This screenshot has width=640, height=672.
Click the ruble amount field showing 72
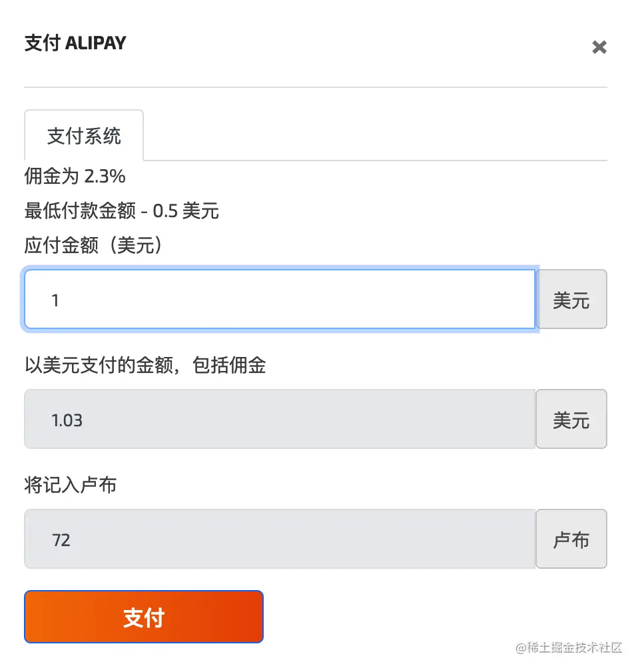tap(280, 539)
